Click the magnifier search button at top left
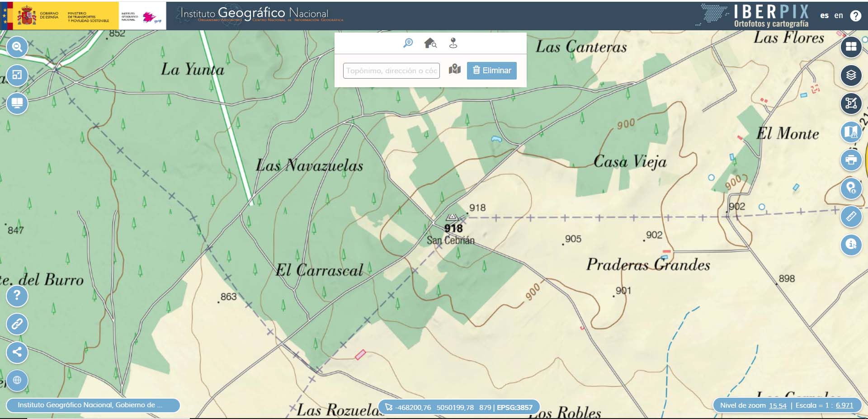The width and height of the screenshot is (868, 419). pyautogui.click(x=17, y=47)
